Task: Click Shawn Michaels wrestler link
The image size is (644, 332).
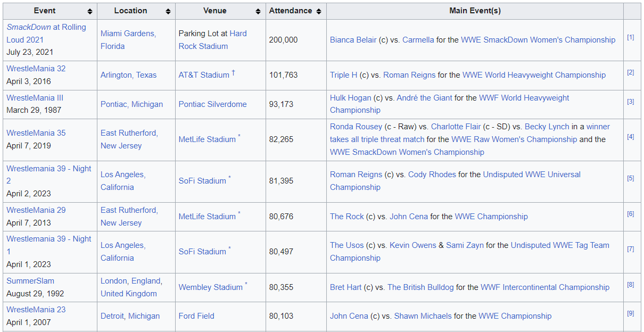Action: [x=423, y=316]
